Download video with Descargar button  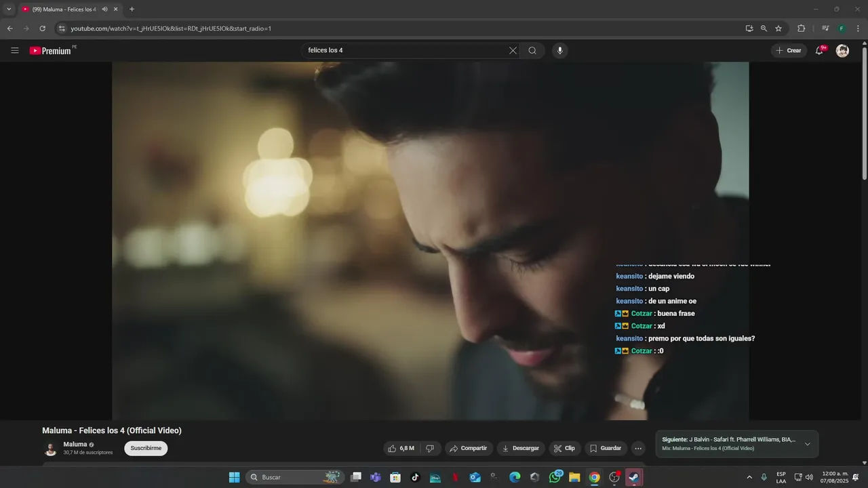(521, 448)
